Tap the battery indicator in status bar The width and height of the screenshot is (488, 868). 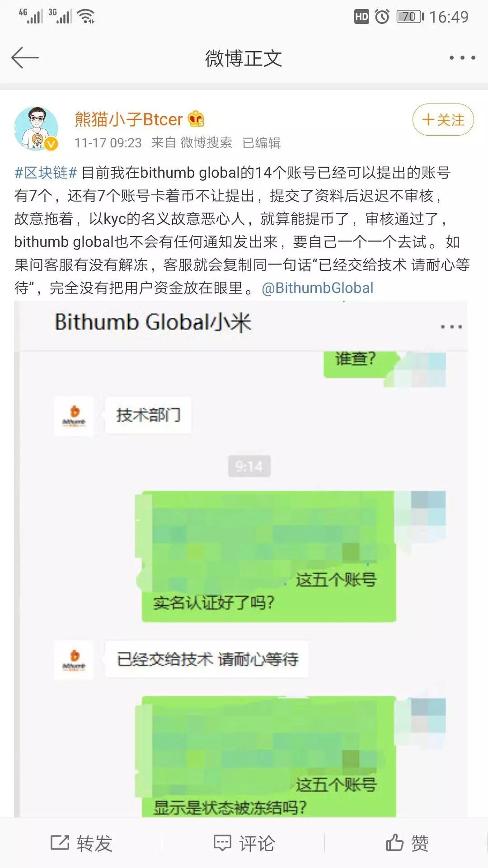coord(410,17)
